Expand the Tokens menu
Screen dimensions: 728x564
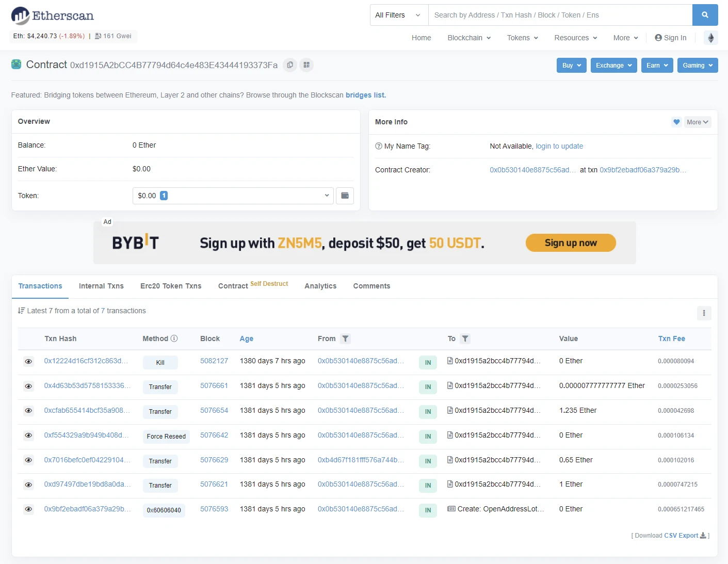522,38
